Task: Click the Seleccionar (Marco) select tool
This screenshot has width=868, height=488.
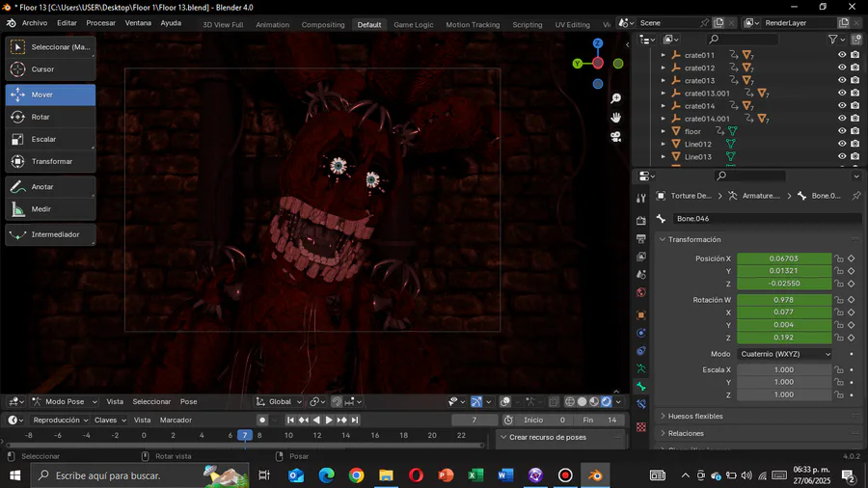Action: pyautogui.click(x=50, y=47)
